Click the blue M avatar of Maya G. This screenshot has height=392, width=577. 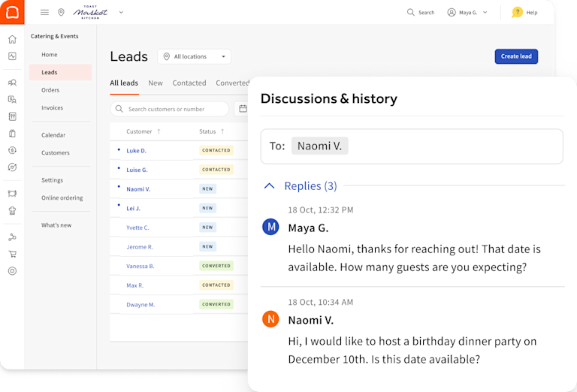(x=270, y=227)
